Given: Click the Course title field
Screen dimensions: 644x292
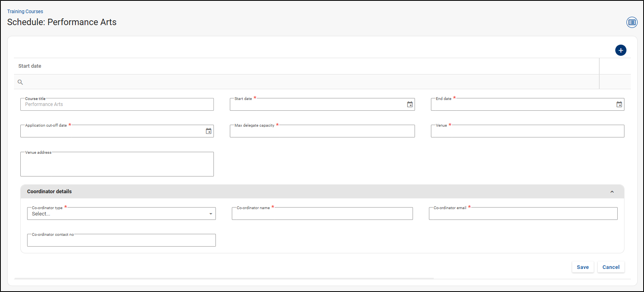Looking at the screenshot, I should coord(117,105).
